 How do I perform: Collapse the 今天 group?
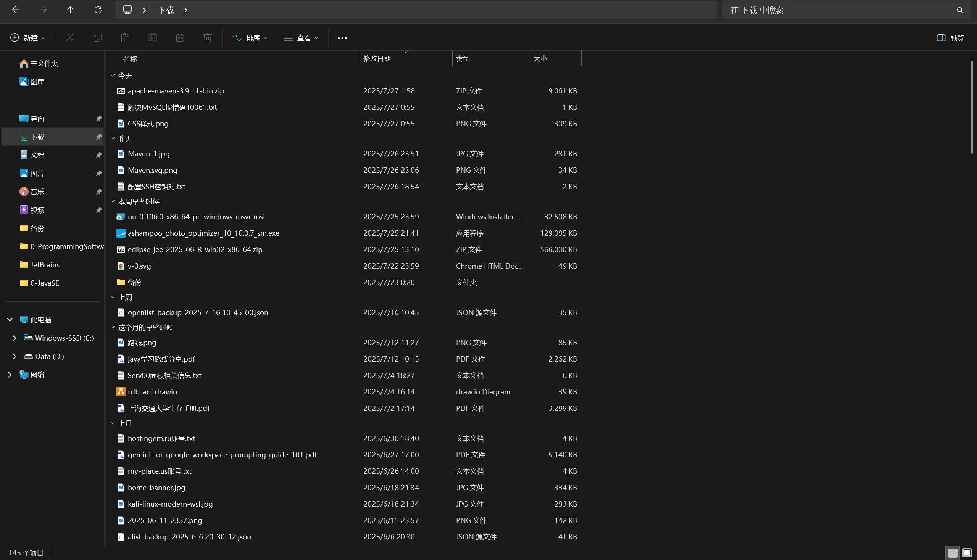coord(113,76)
